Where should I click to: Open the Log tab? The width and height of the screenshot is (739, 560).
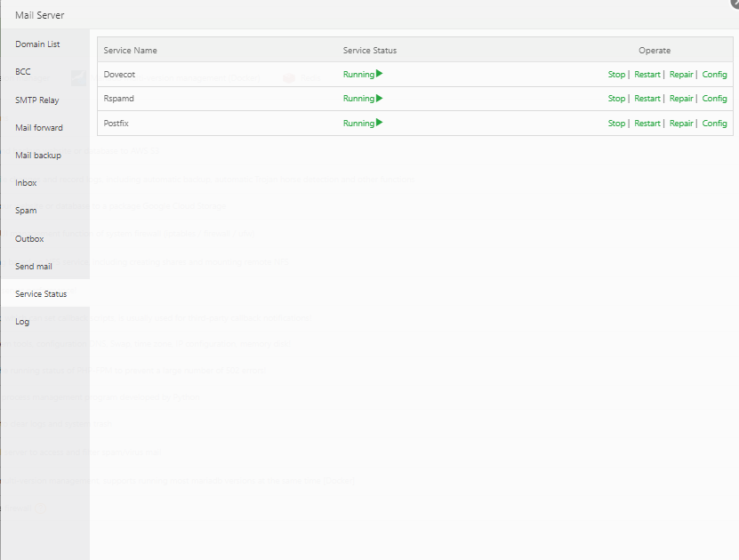coord(44,321)
